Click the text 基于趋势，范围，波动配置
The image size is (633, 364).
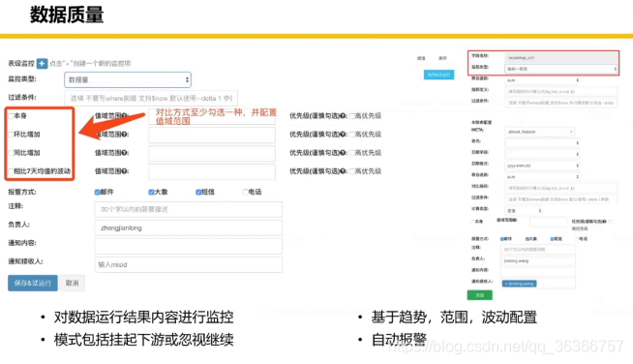point(454,318)
